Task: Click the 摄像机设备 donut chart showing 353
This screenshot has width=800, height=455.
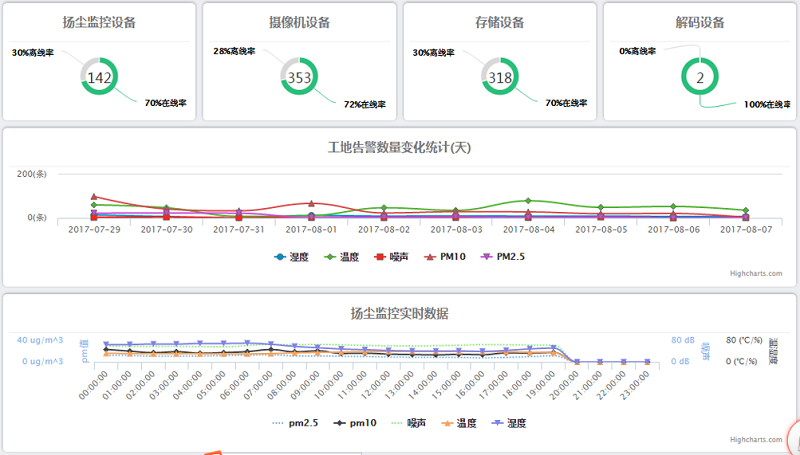Action: [x=300, y=77]
